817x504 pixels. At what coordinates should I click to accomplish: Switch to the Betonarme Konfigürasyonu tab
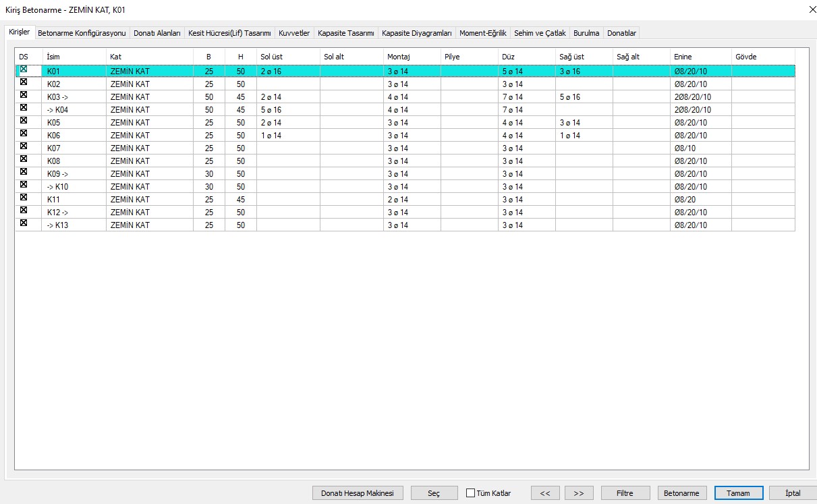click(x=82, y=33)
